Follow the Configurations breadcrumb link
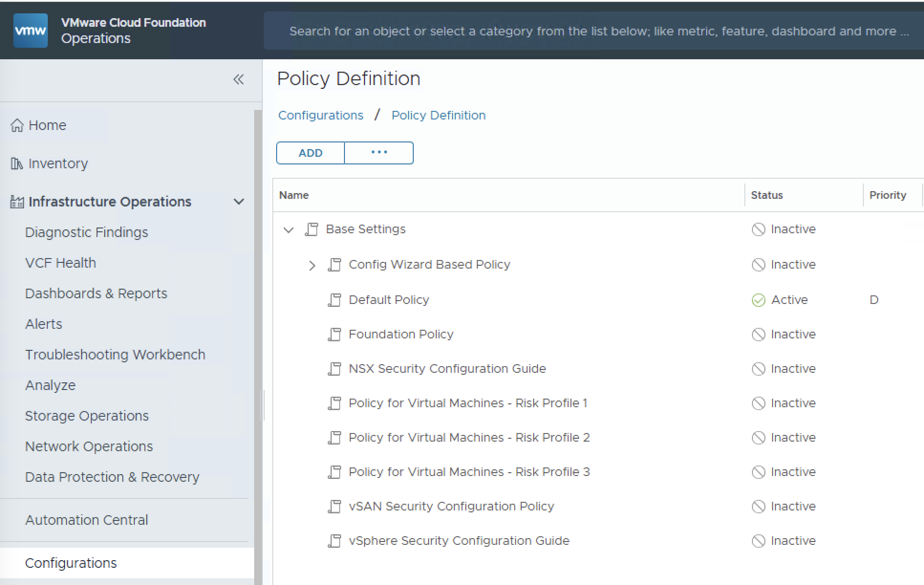The width and height of the screenshot is (924, 585). [x=321, y=115]
